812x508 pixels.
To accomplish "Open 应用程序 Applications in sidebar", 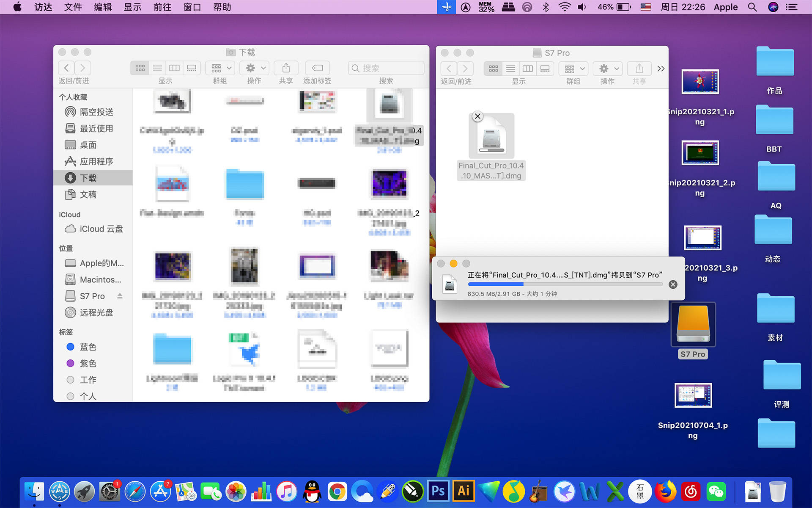I will coord(96,162).
